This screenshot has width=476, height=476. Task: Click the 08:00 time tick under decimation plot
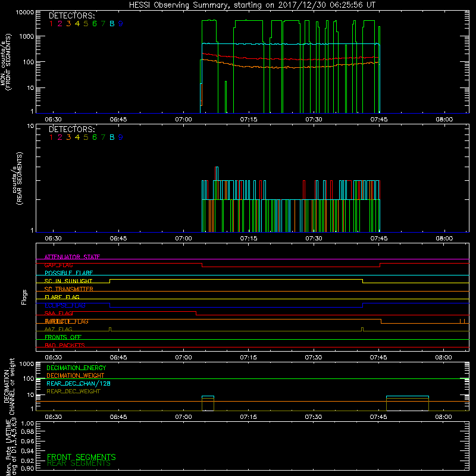[x=443, y=417]
